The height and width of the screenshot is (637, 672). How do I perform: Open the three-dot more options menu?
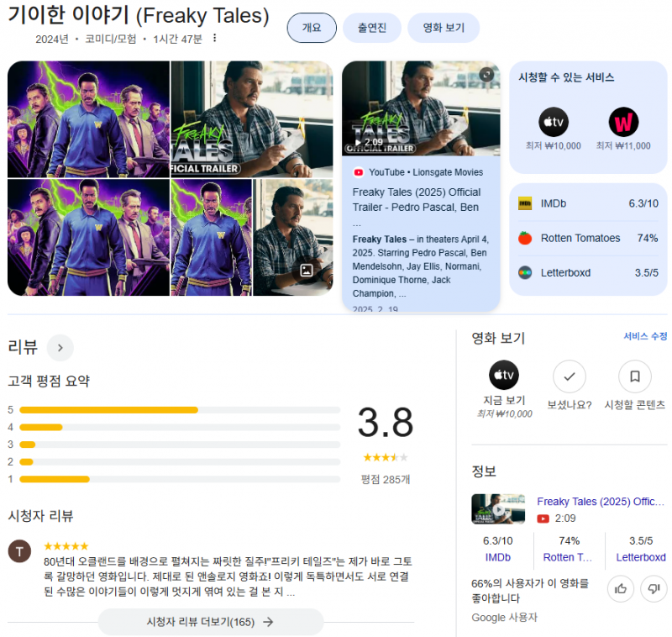215,38
